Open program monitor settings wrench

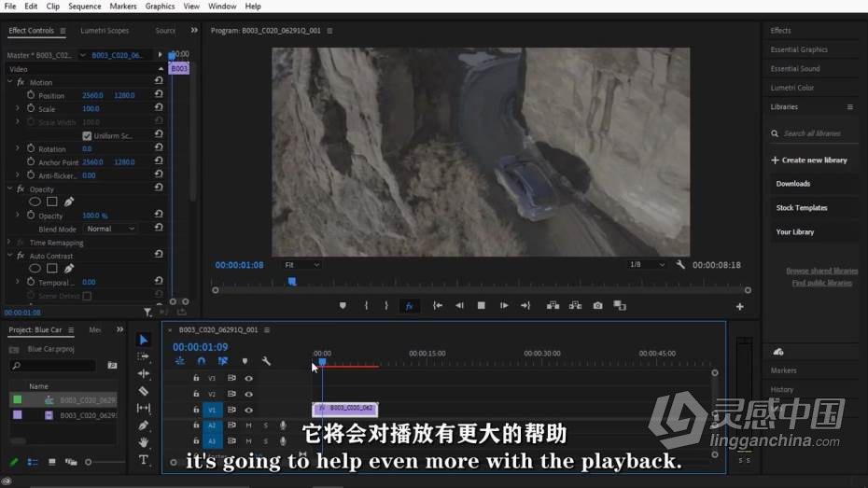tap(680, 265)
